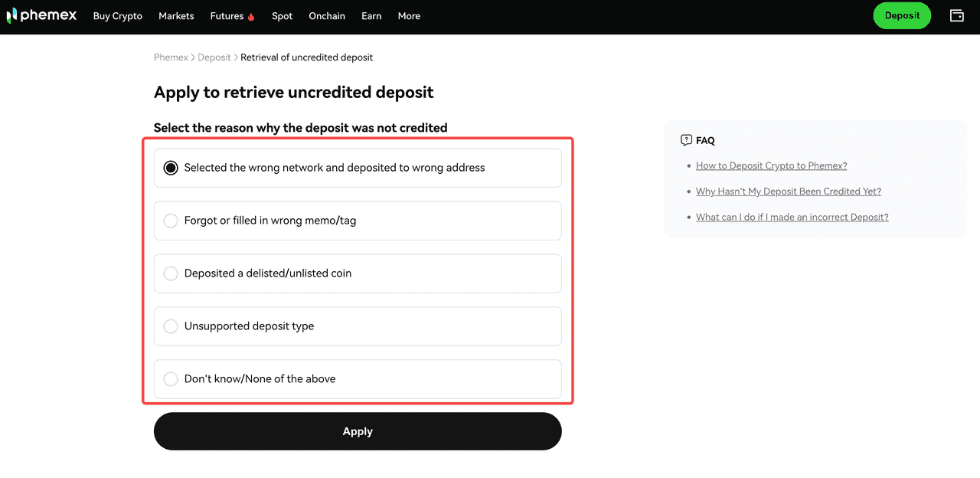Open the Buy Crypto menu
This screenshot has width=980, height=478.
coord(117,16)
